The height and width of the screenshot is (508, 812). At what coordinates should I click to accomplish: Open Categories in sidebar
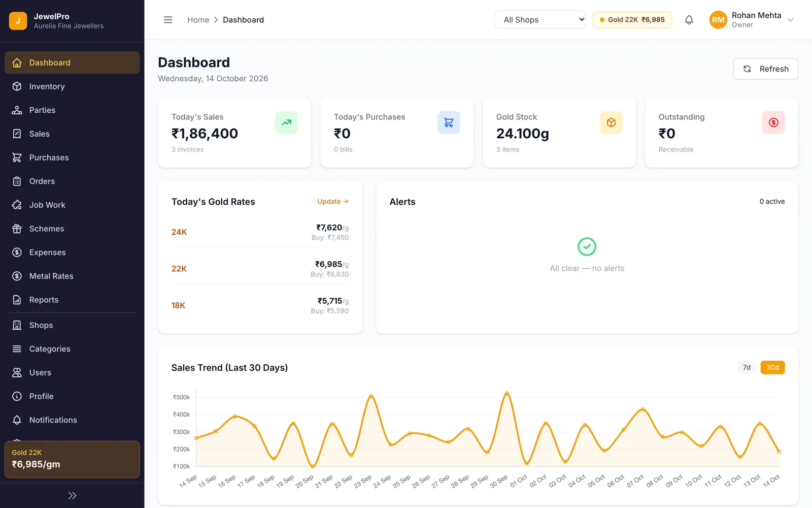pyautogui.click(x=72, y=349)
